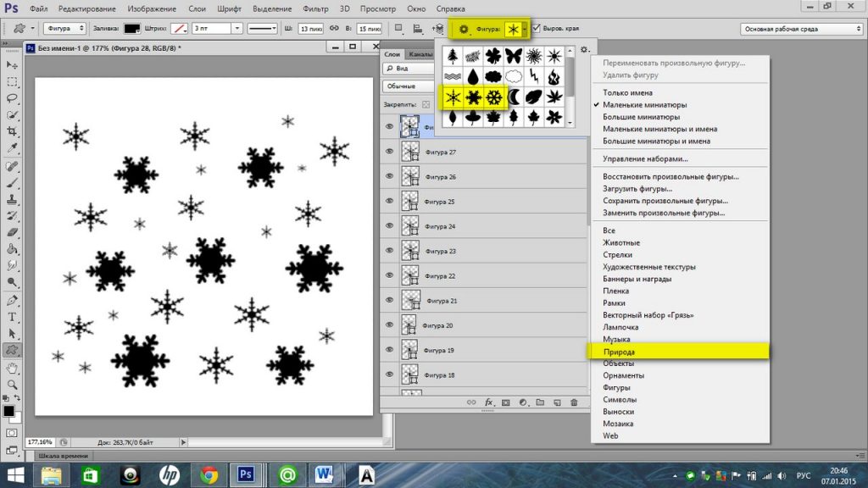Viewport: 868px width, 488px height.
Task: Pick the butterfly shape in picker
Action: tap(513, 56)
